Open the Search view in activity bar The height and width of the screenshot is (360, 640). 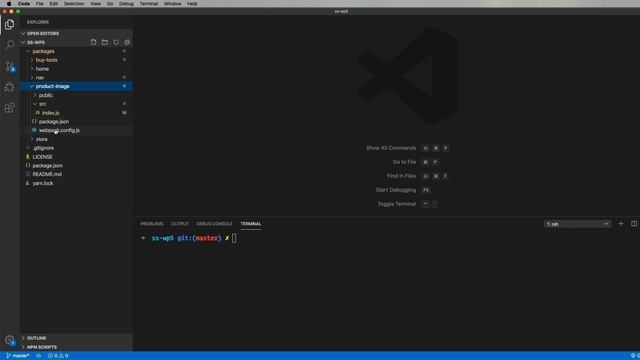pyautogui.click(x=9, y=44)
